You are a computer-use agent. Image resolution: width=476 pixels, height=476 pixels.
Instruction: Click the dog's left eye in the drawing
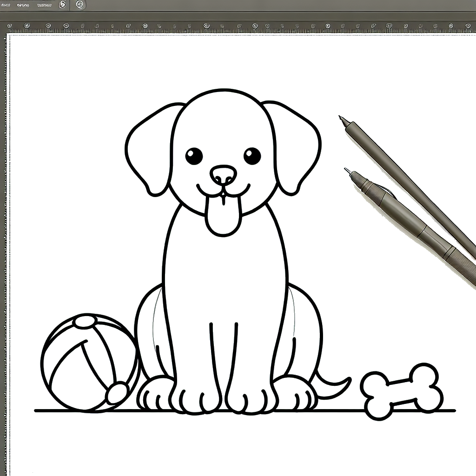pos(194,156)
